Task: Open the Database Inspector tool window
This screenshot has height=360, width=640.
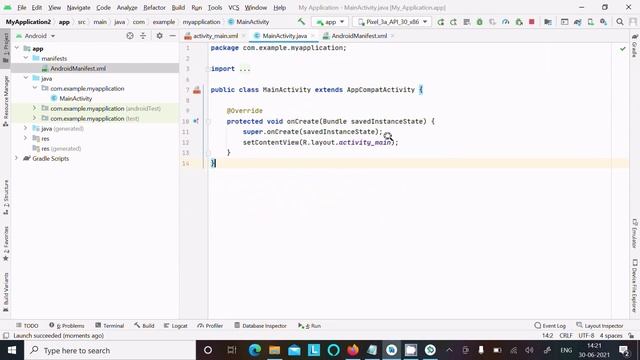Action: pyautogui.click(x=260, y=326)
